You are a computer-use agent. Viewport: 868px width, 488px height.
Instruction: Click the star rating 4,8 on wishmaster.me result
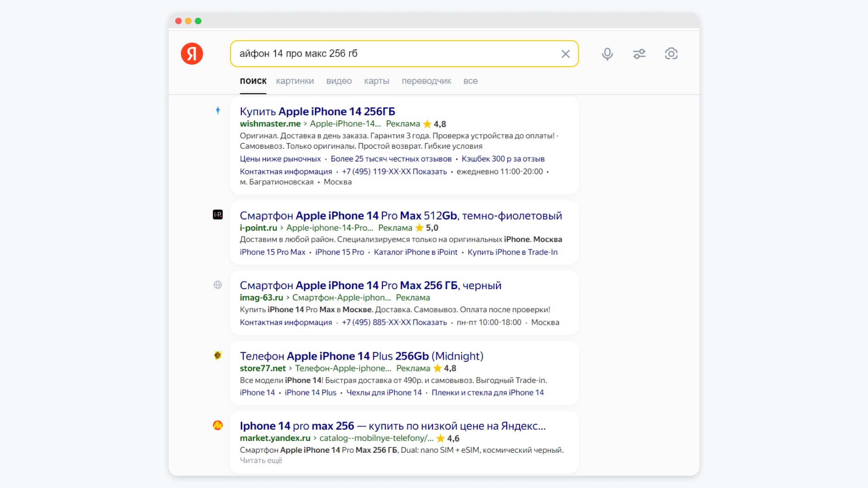pyautogui.click(x=434, y=124)
